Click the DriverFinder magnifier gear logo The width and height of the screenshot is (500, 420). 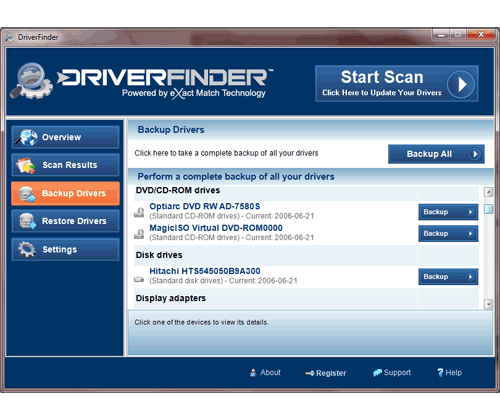[x=32, y=81]
